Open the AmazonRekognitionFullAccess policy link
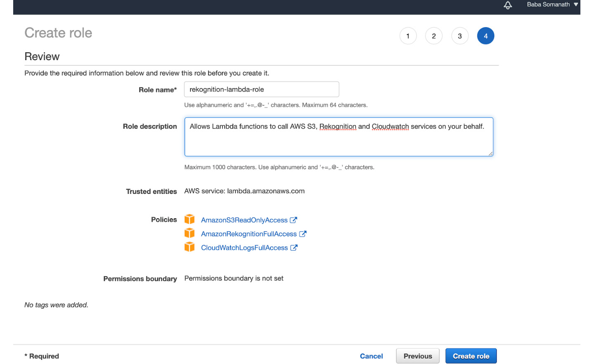The width and height of the screenshot is (594, 364). (x=249, y=234)
